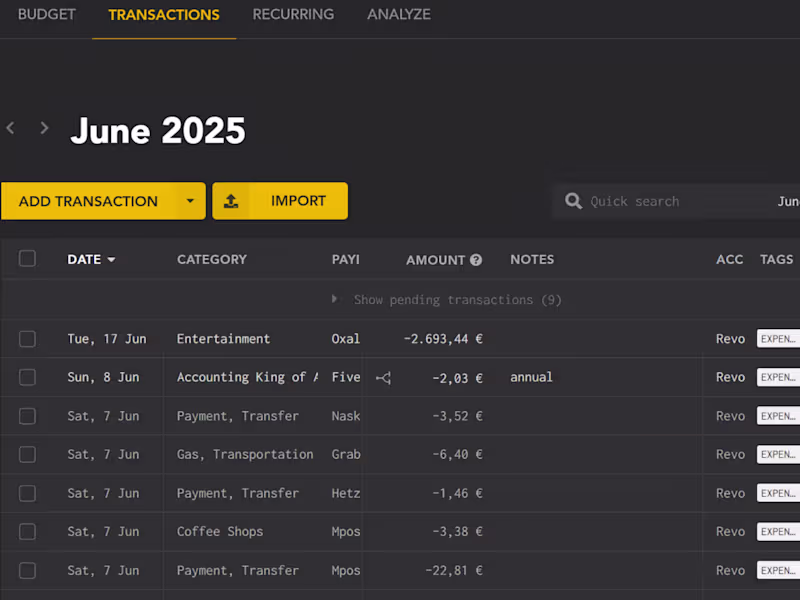Screen dimensions: 800x600
Task: Click the upload icon inside the IMPORT button
Action: [x=231, y=201]
